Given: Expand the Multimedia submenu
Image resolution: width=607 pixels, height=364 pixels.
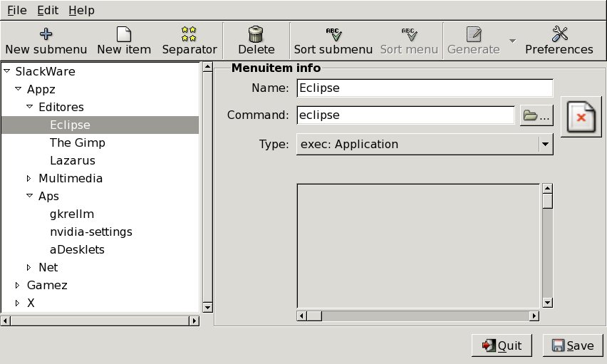Looking at the screenshot, I should [x=29, y=178].
